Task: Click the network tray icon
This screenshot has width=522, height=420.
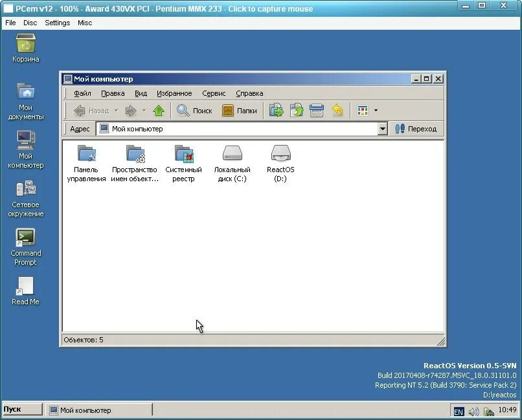Action: point(489,412)
